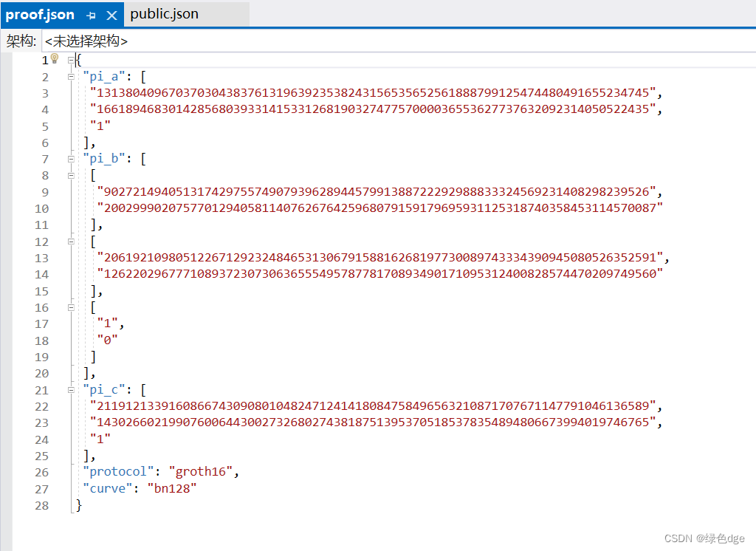Click the "1" value on line 24
This screenshot has height=551, width=756.
100,439
